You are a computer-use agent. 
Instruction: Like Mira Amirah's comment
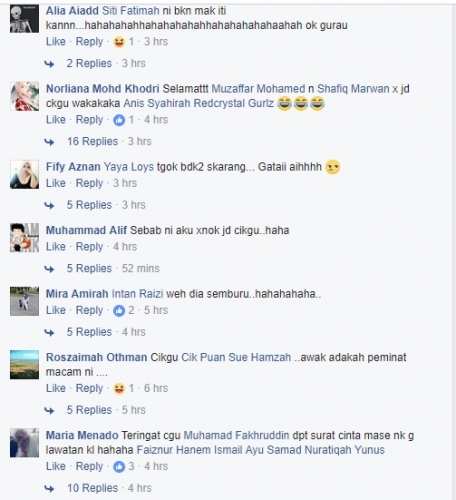click(56, 310)
